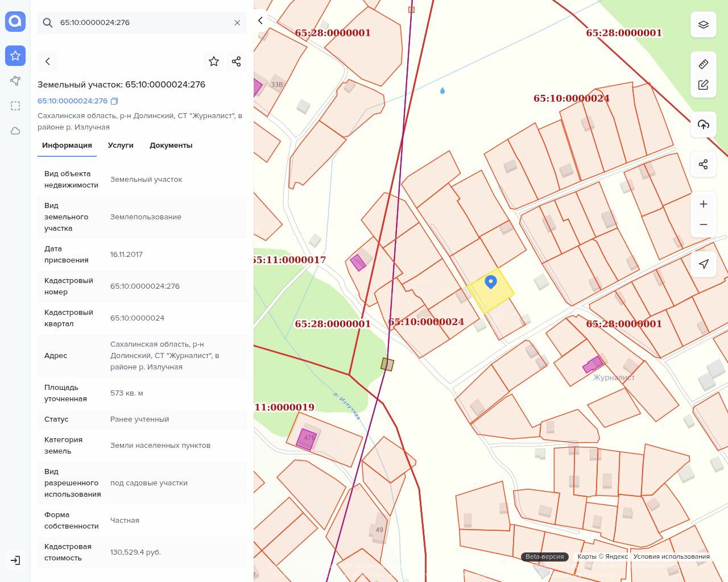The image size is (728, 582).
Task: Locate my position with navigation arrow
Action: [x=704, y=264]
